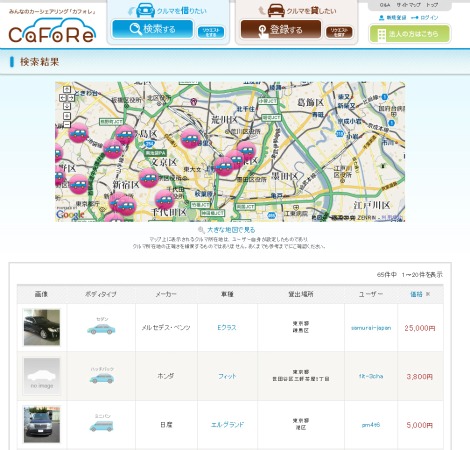This screenshot has height=450, width=470.
Task: Click the ハッチバック body type icon
Action: (102, 378)
